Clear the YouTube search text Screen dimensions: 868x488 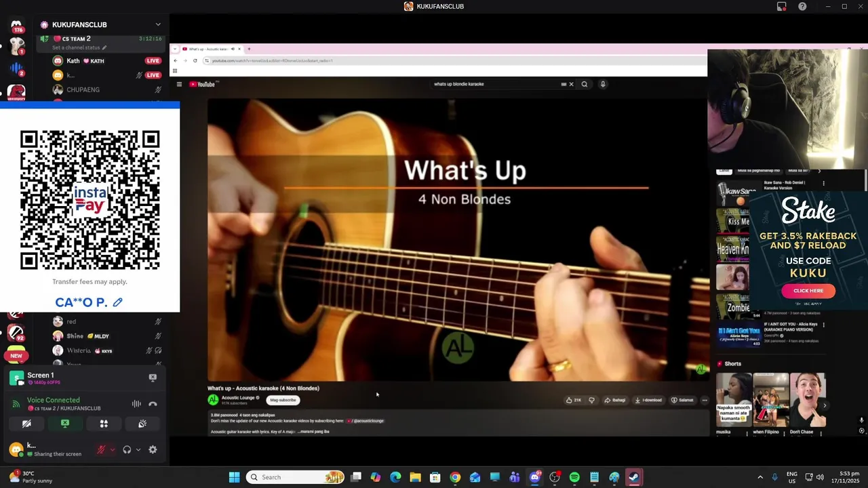571,84
